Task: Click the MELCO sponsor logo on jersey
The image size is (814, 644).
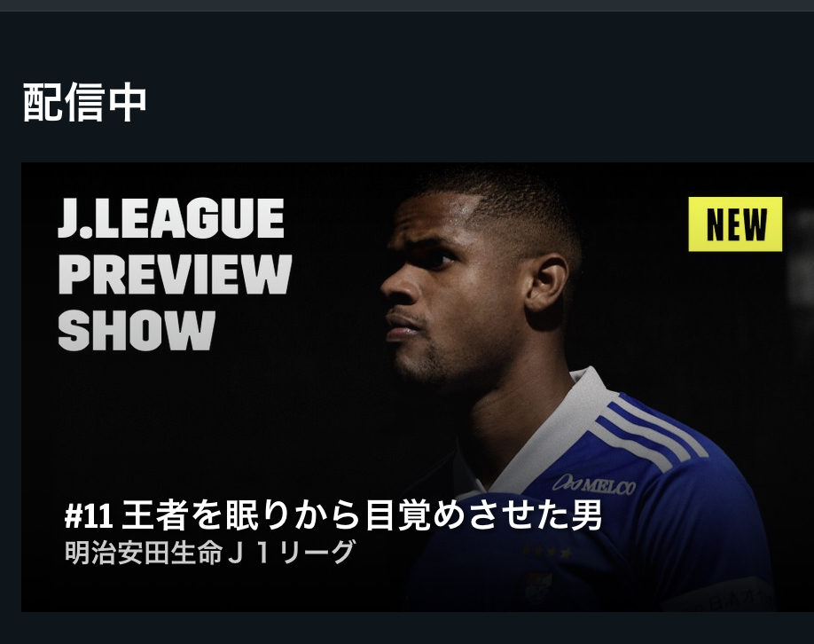Action: click(x=594, y=485)
